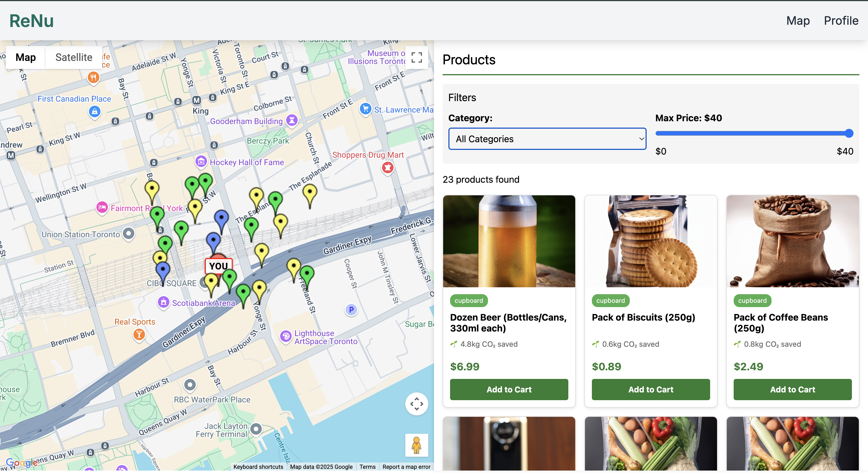Open map camera pan controls

point(416,404)
